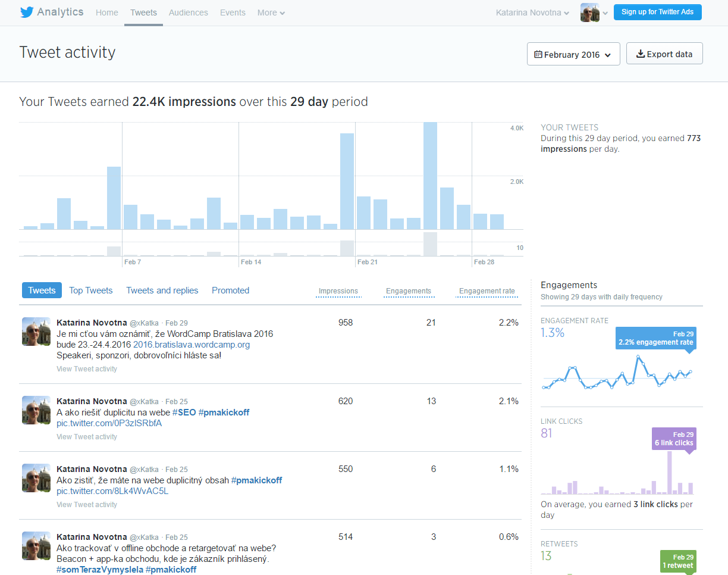The width and height of the screenshot is (728, 575).
Task: Click avatar of the duplicitný obsah tweet
Action: tap(36, 478)
